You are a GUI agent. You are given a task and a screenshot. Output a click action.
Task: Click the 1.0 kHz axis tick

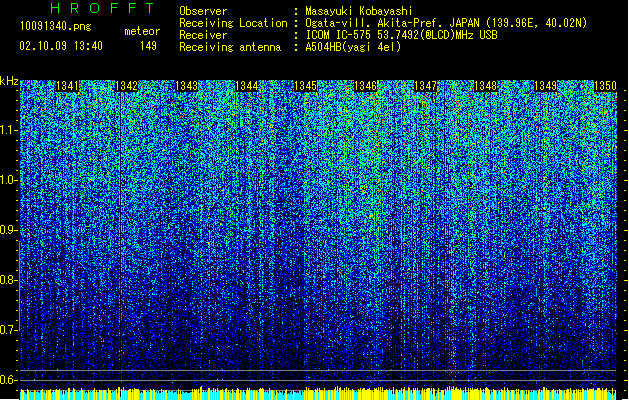[9, 181]
